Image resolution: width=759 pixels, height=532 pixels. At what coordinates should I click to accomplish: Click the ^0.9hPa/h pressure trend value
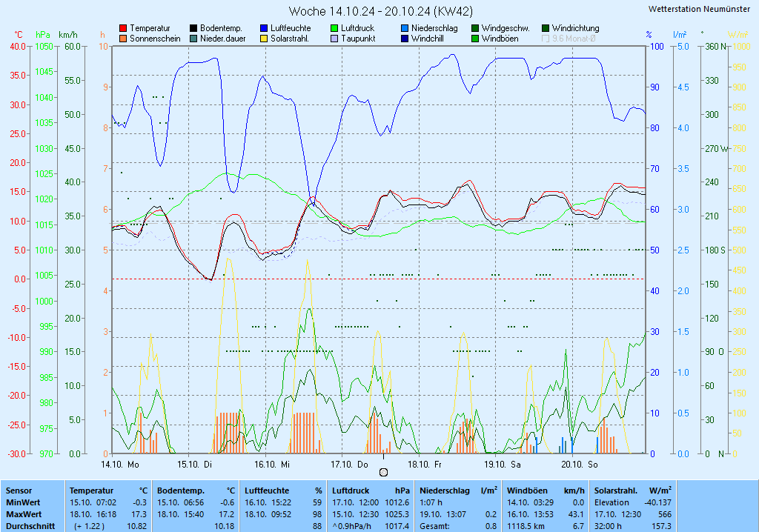pos(352,526)
